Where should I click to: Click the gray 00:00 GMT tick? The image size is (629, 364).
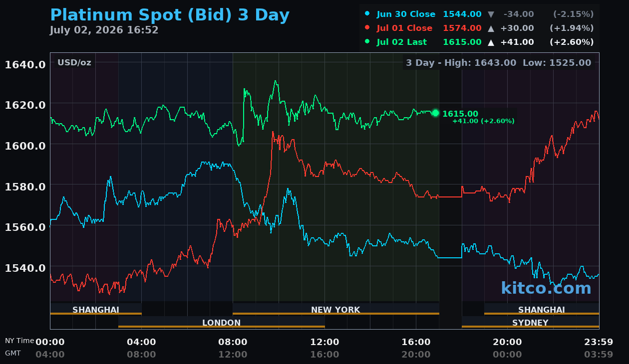coord(507,355)
